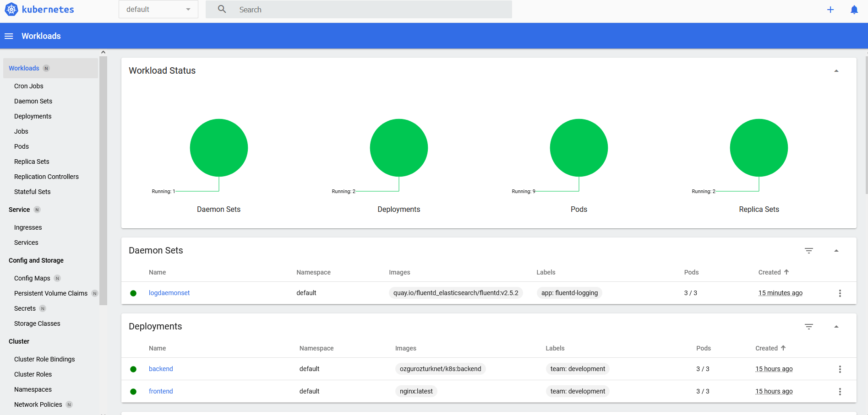Collapse the Daemon Sets section
Screen dimensions: 868x415
pos(836,250)
